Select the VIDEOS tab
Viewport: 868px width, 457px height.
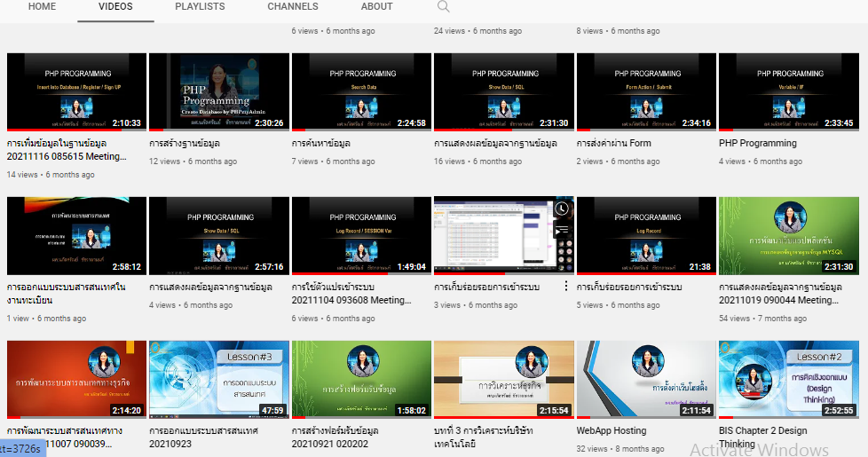click(x=115, y=7)
